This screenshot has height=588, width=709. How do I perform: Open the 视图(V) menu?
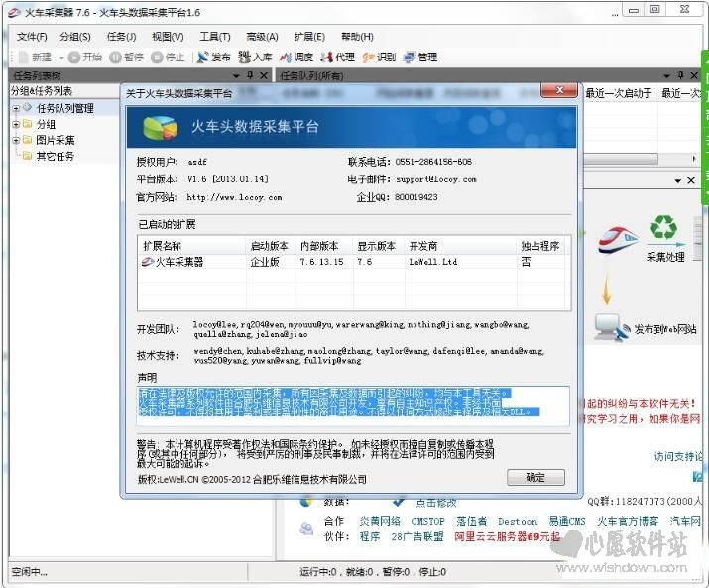[x=168, y=37]
